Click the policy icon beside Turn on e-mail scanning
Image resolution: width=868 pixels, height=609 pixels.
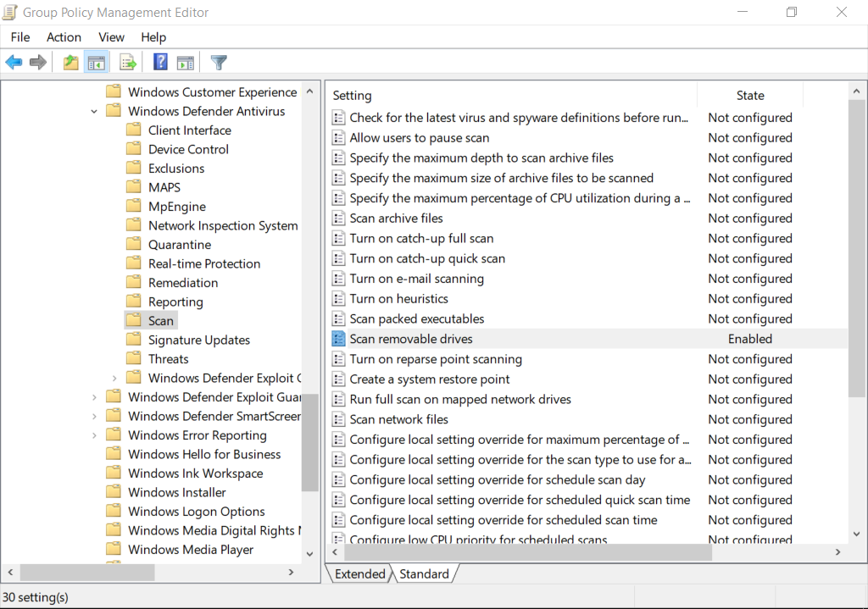click(338, 278)
